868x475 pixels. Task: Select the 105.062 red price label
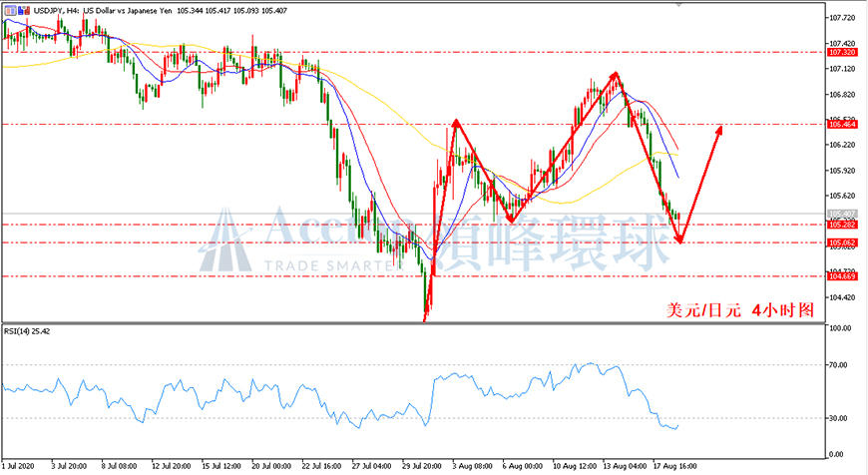(x=842, y=242)
